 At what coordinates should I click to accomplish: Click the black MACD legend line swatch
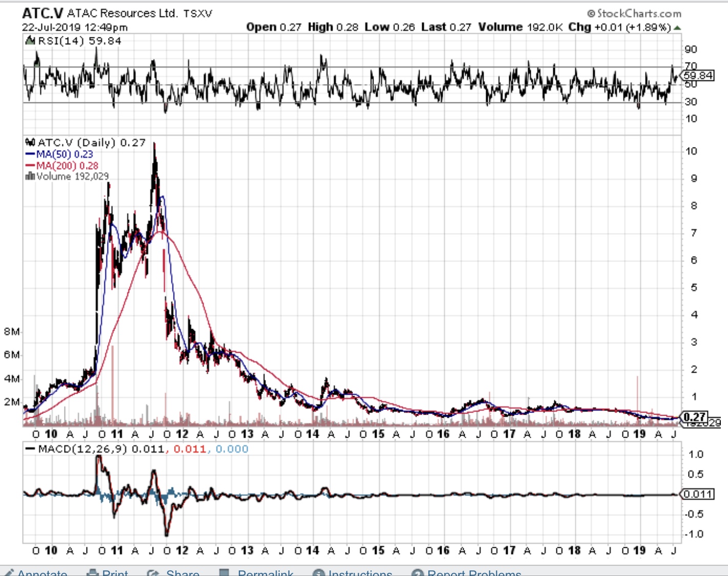pos(30,449)
